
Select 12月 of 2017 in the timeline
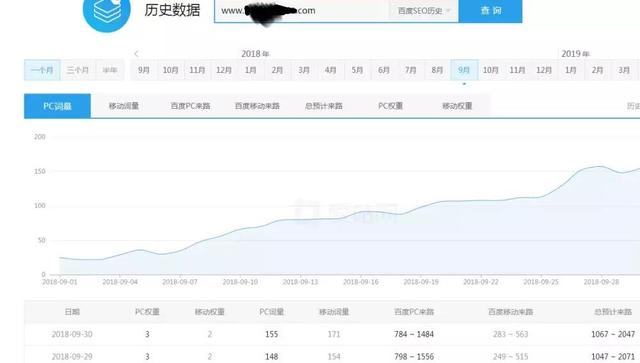coord(224,70)
